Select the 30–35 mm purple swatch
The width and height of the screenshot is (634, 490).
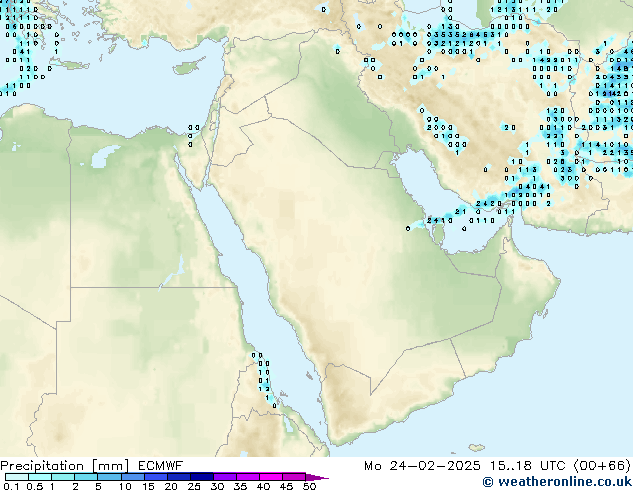point(224,477)
